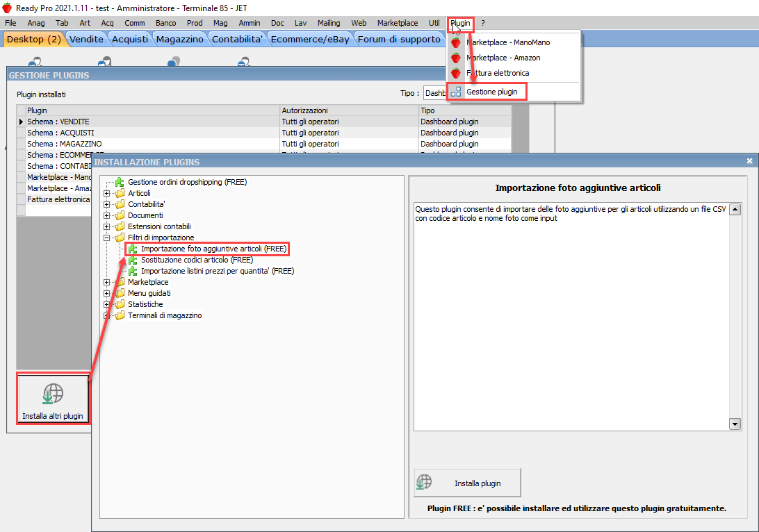Switch to the Ecommerce/eBay tab
This screenshot has height=532, width=759.
(310, 39)
